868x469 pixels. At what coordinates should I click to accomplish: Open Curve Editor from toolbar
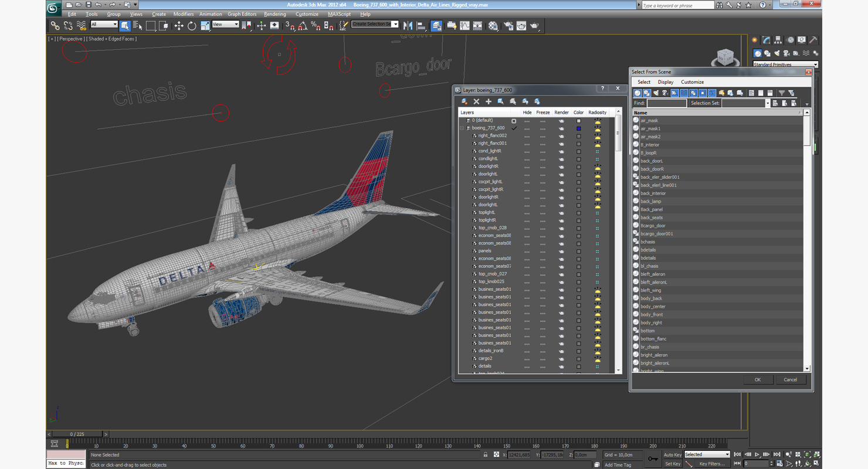point(464,26)
